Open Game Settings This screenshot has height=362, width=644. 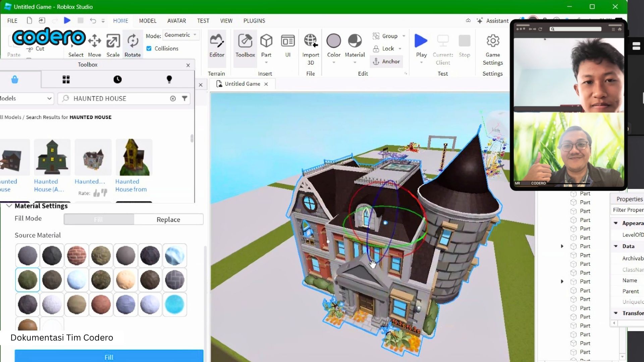493,49
